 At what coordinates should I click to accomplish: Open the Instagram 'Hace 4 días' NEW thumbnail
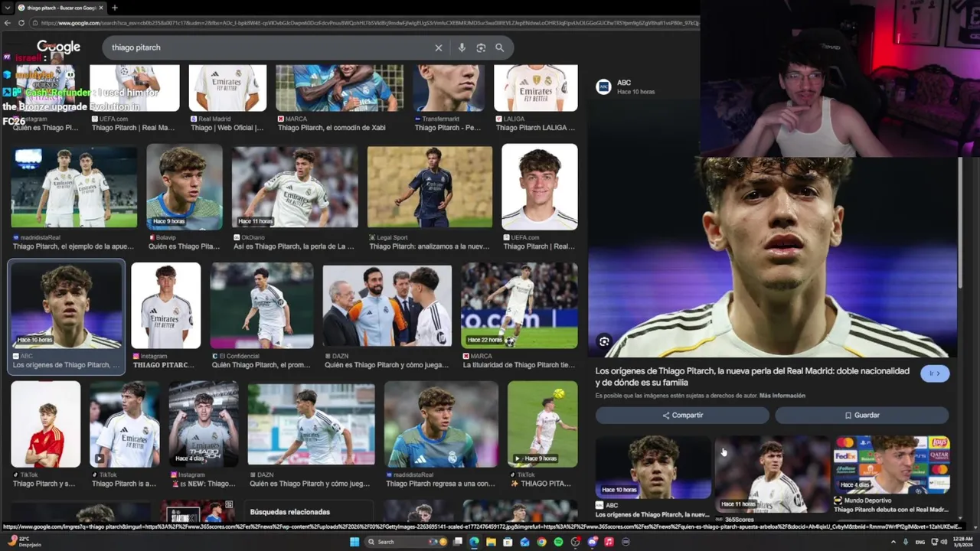pos(204,424)
